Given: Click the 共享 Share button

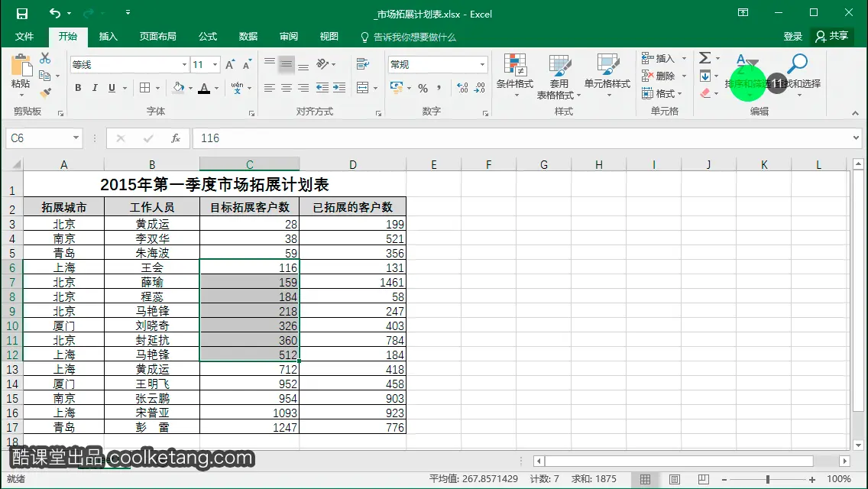Looking at the screenshot, I should tap(831, 37).
